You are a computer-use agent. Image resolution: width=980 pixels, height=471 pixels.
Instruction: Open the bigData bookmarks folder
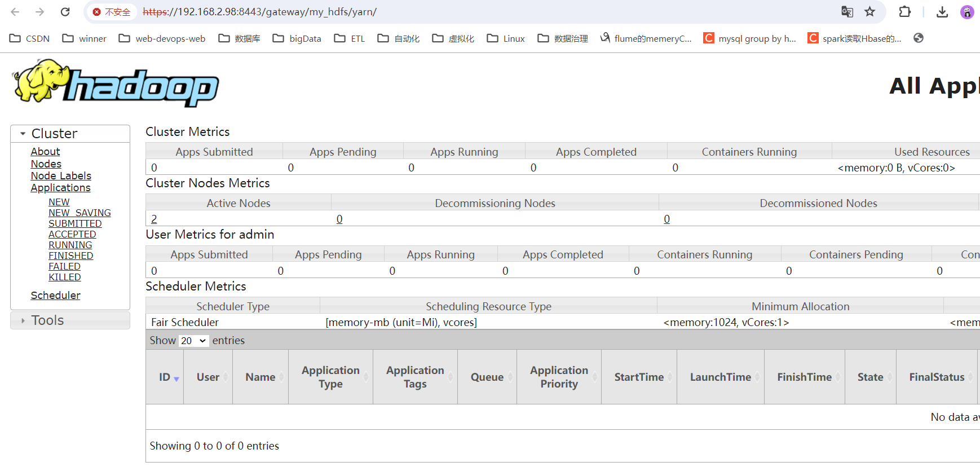tap(297, 38)
